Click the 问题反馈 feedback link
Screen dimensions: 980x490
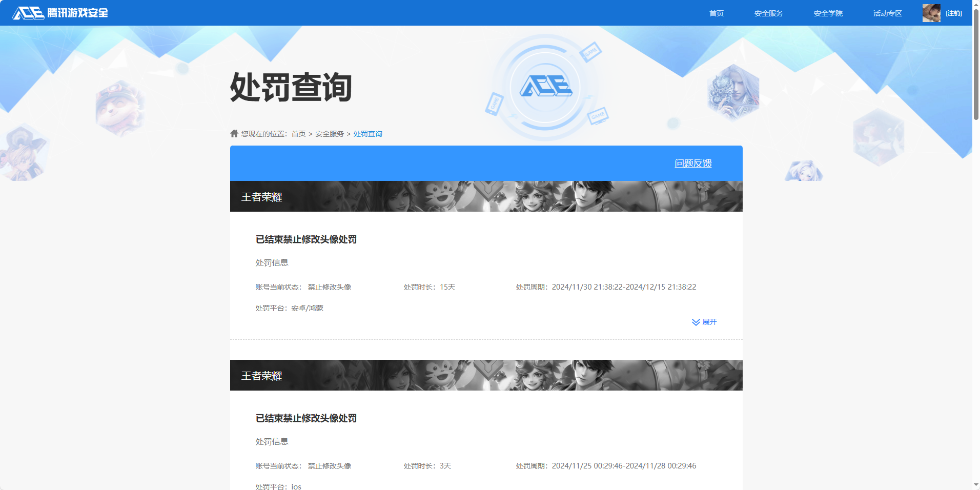coord(695,163)
